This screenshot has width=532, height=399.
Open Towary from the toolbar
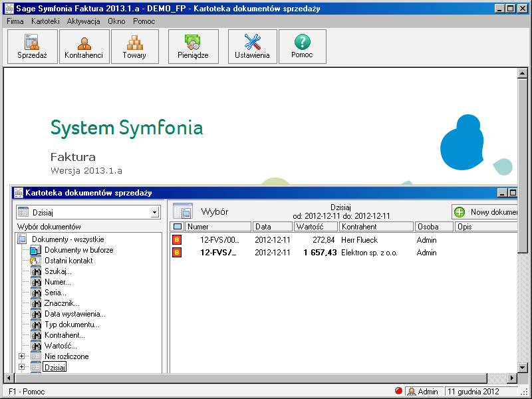pos(135,47)
